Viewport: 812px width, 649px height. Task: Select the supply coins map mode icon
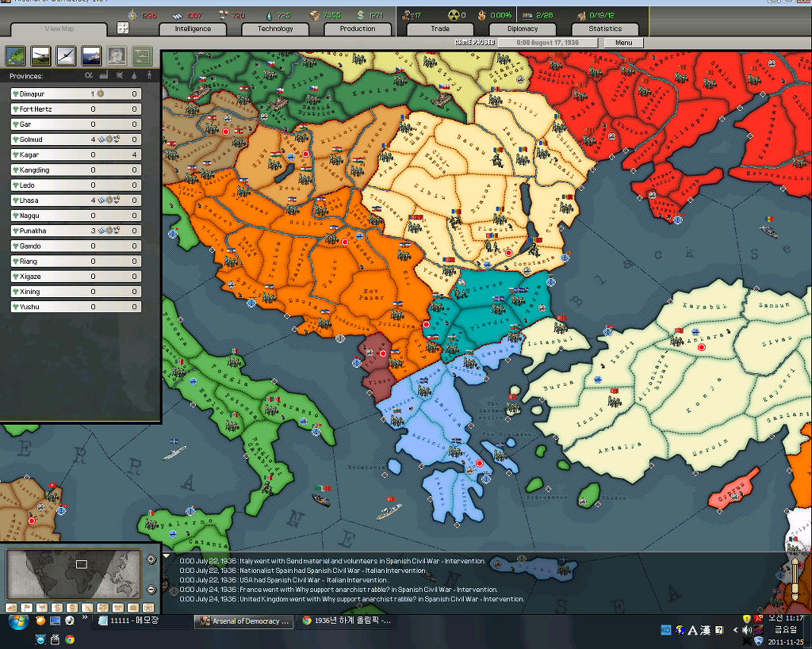point(72,608)
